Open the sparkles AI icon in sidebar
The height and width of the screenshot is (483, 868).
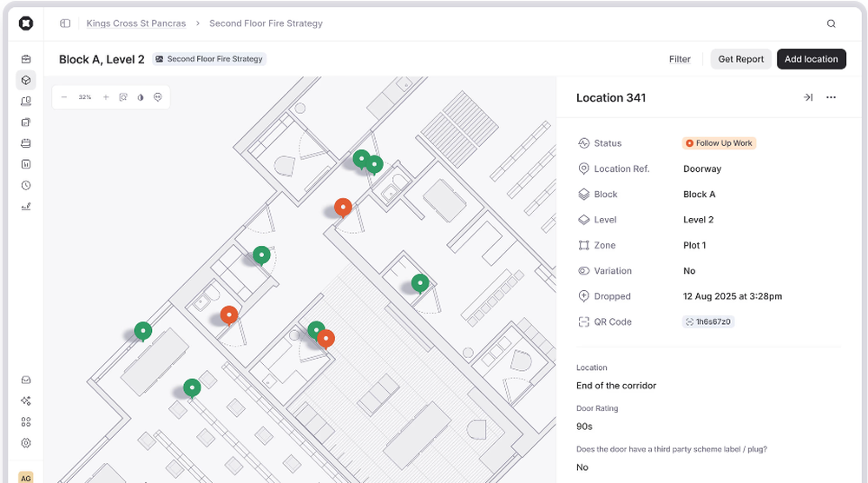[26, 401]
